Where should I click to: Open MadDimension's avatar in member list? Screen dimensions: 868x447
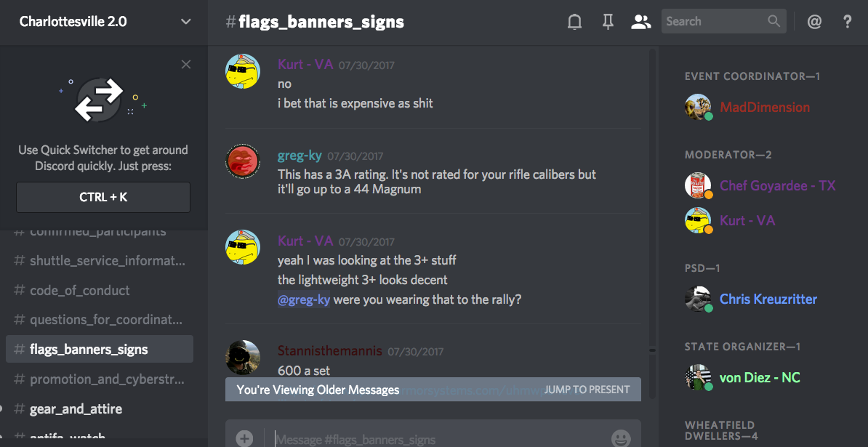pos(697,107)
